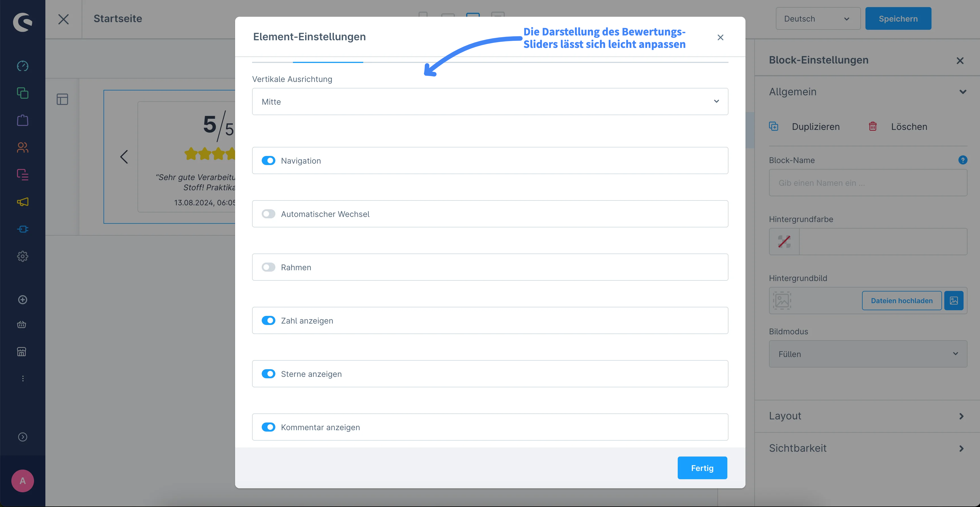Click the layout panel icon beside the canvas
The width and height of the screenshot is (980, 507).
click(62, 99)
